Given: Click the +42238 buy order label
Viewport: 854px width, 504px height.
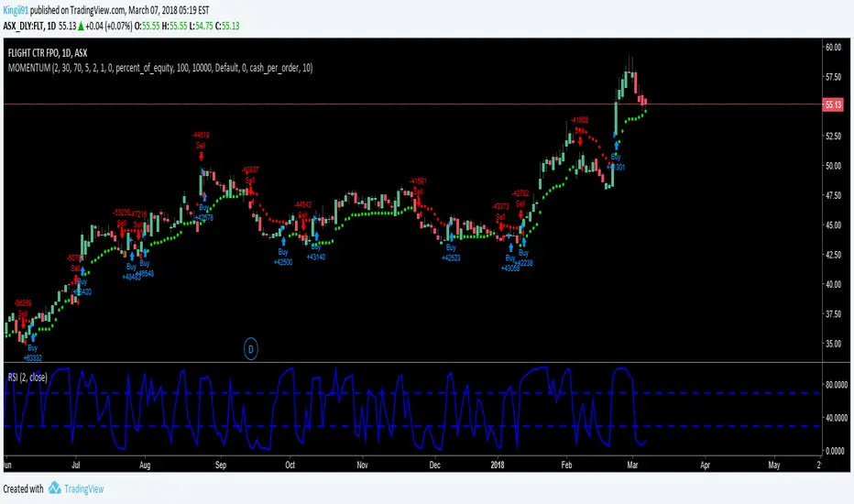Looking at the screenshot, I should point(523,263).
